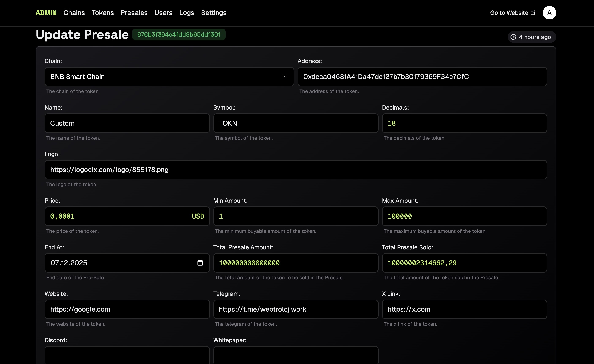Click the presale ID badge 676b3f364e4fdd9b65dd1301
The height and width of the screenshot is (364, 594).
coord(179,34)
